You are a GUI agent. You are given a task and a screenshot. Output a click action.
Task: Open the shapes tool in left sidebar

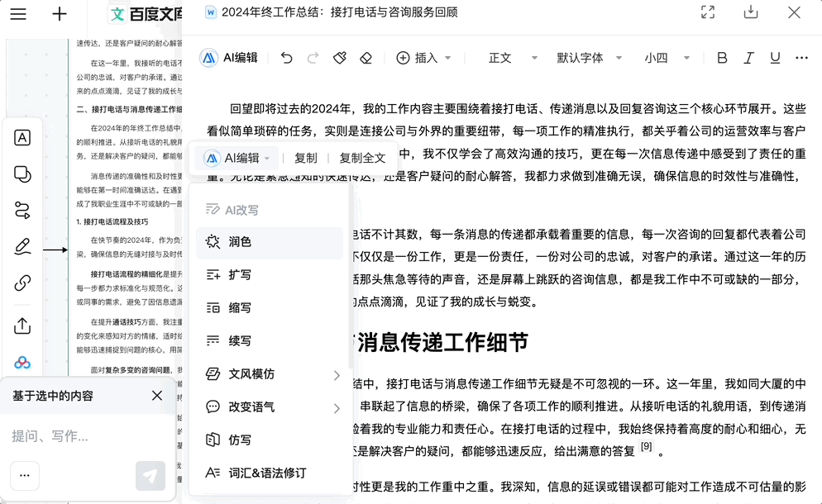click(22, 173)
